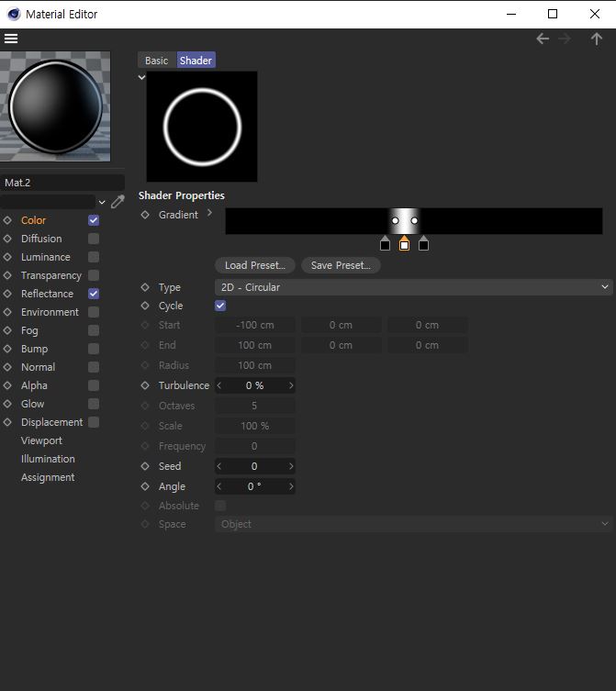Viewport: 616px width, 691px height.
Task: Enable the Luminance channel checkbox
Action: (94, 257)
